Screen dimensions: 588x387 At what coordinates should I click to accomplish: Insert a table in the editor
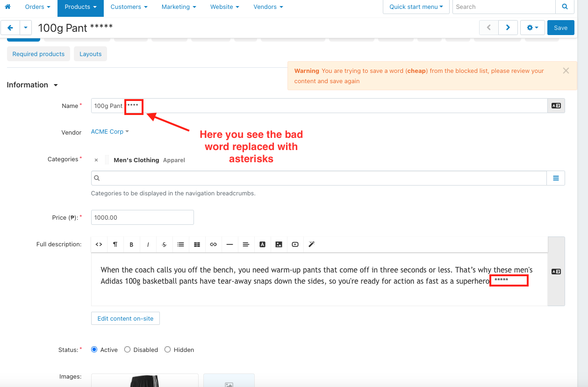(x=197, y=244)
